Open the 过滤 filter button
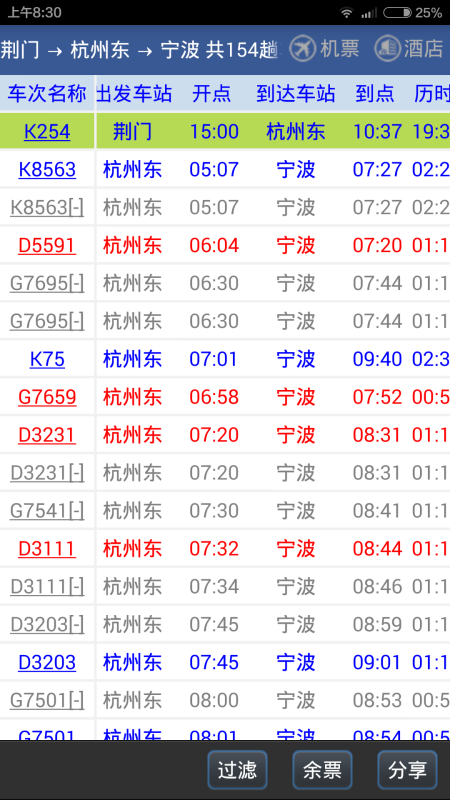 237,770
